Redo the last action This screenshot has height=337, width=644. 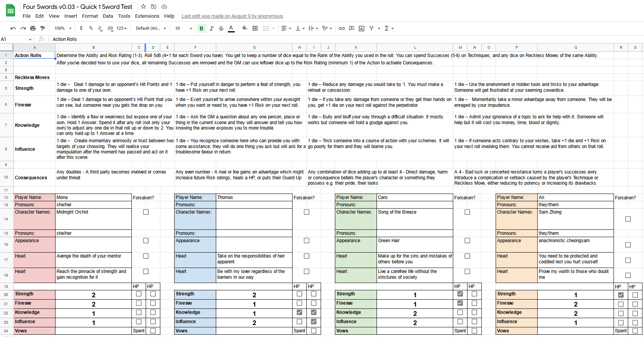pos(23,28)
